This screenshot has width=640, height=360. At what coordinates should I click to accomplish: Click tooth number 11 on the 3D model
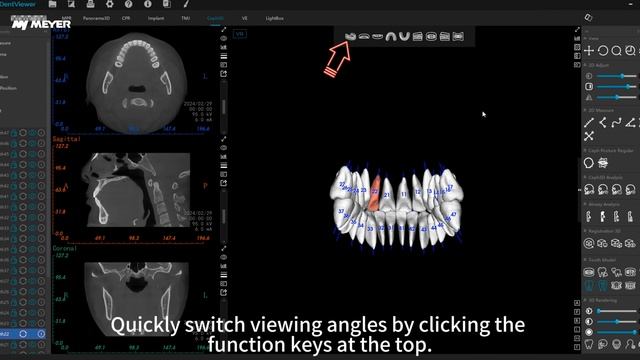pyautogui.click(x=404, y=194)
